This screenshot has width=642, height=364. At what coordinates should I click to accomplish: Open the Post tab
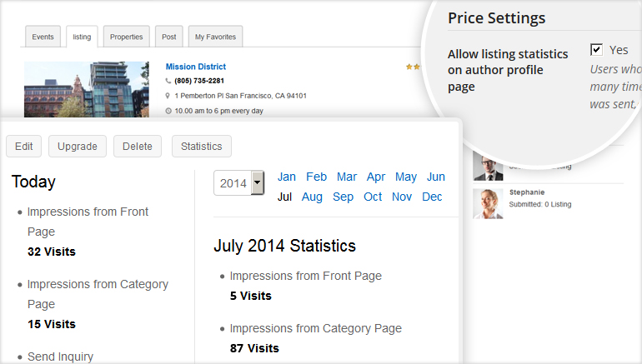point(168,37)
